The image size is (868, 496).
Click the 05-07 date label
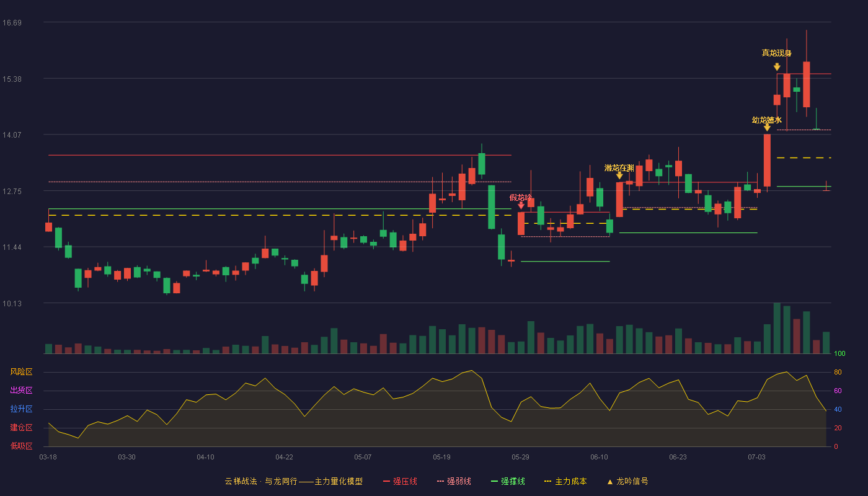(363, 457)
